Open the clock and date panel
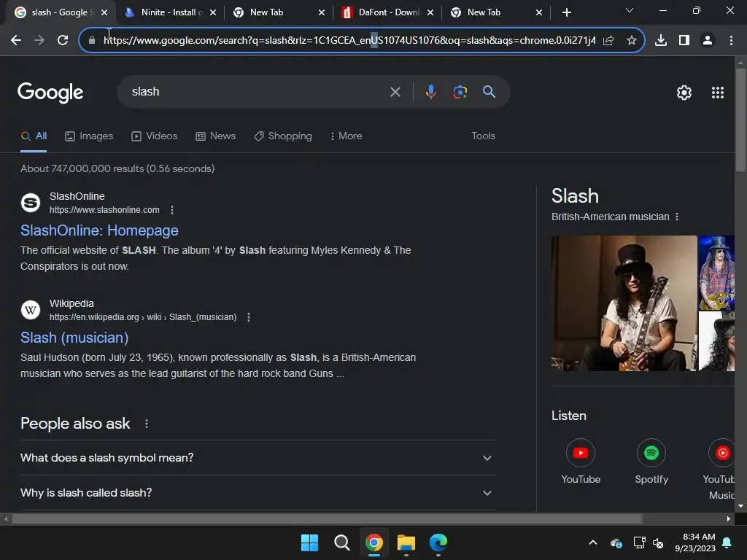 pos(695,542)
